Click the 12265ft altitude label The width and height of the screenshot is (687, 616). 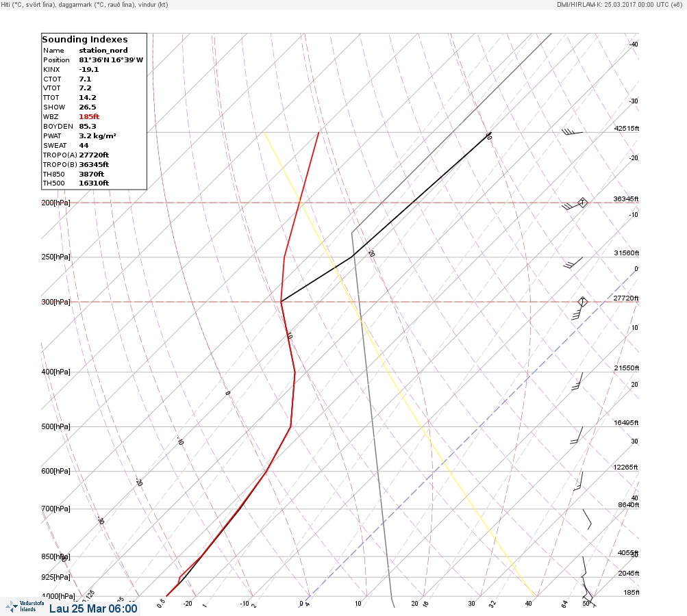[625, 467]
